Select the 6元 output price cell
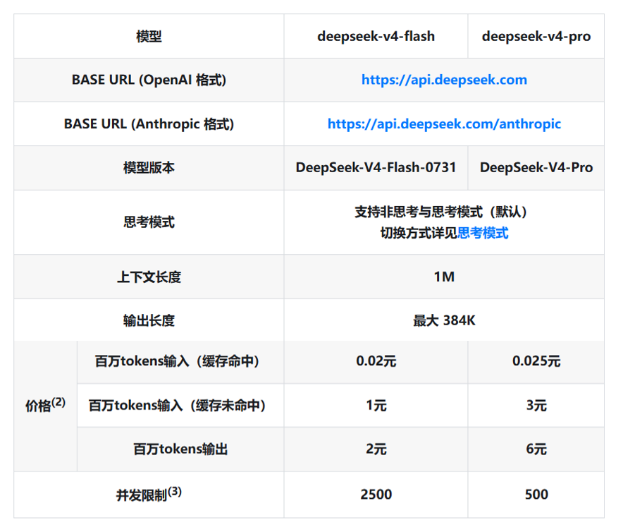Screen dimensions: 623x525 point(536,449)
